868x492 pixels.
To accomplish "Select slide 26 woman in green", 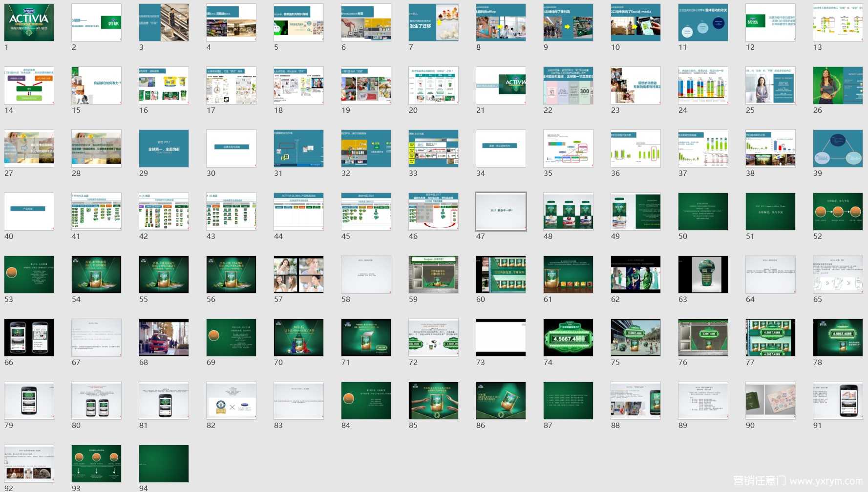I will [838, 86].
